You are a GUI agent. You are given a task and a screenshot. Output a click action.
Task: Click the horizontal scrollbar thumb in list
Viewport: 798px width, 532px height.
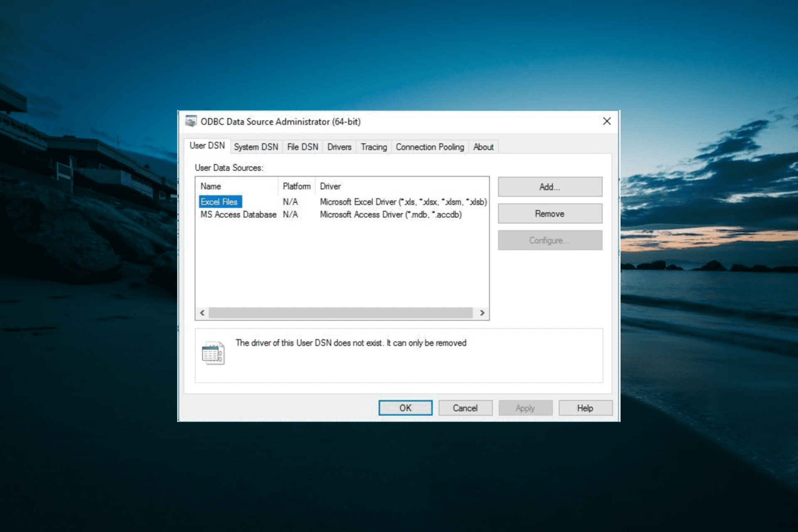pos(340,313)
